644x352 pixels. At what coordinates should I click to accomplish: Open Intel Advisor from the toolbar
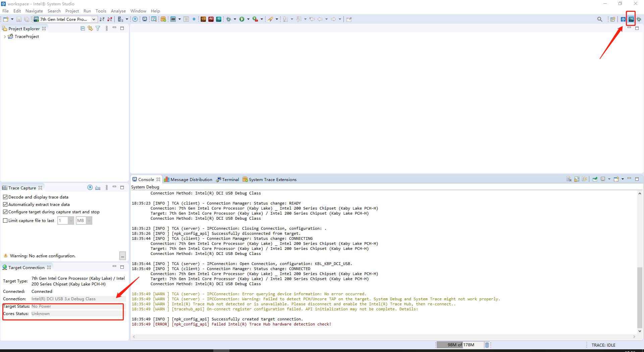[211, 19]
